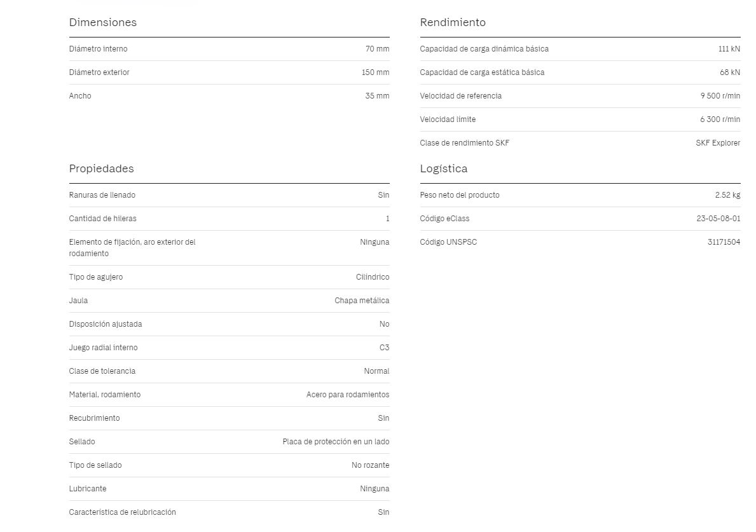This screenshot has width=756, height=532.
Task: Select the Diámetro interno row label
Action: pos(99,49)
